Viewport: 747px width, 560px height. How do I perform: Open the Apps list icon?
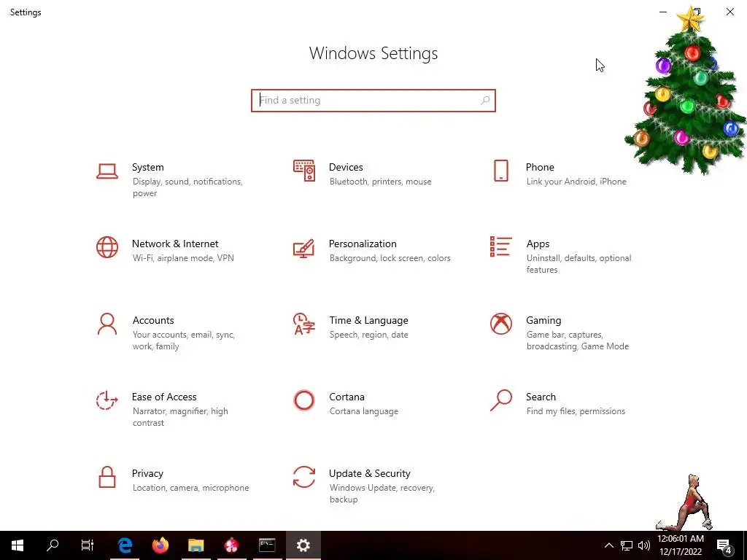coord(500,246)
